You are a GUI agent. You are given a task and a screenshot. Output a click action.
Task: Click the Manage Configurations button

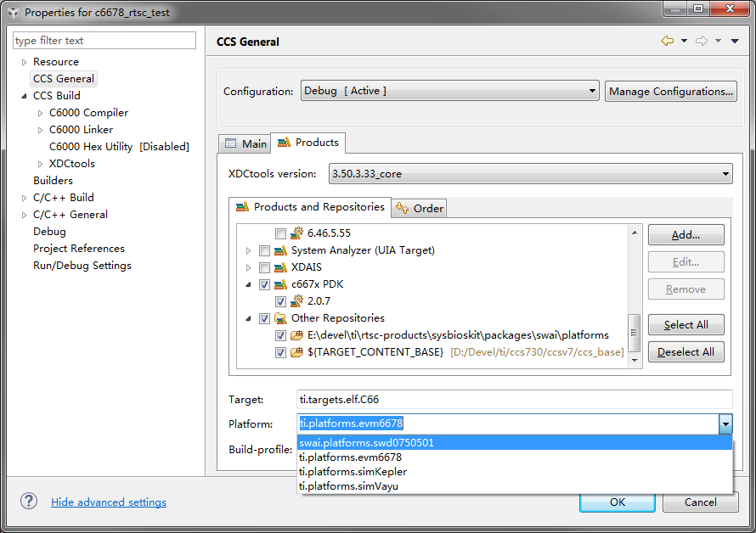(670, 91)
